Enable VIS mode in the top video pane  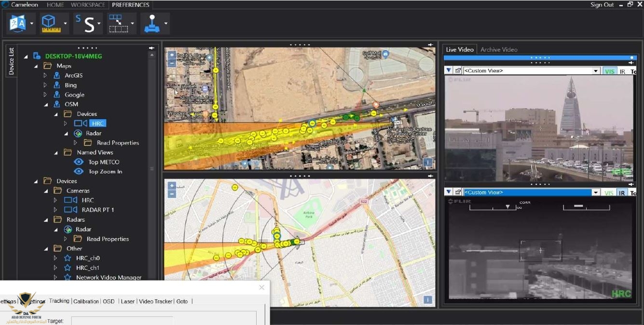610,71
